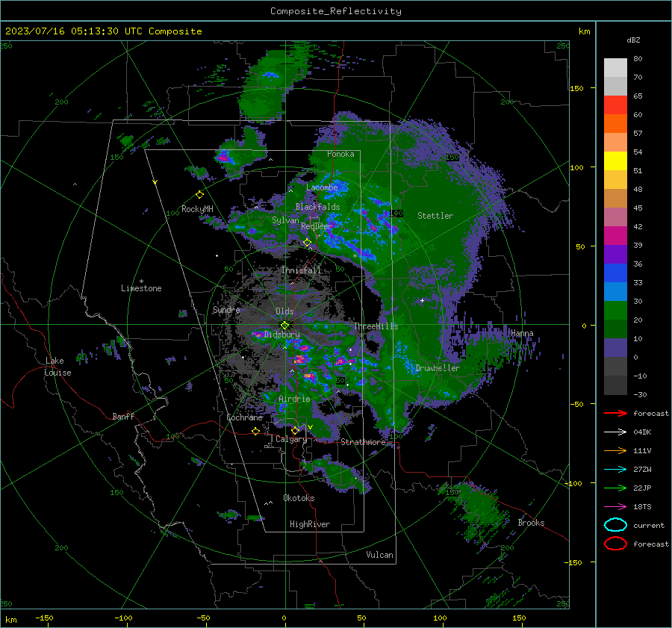This screenshot has height=628, width=672.
Task: Click the yellow diamond marker below Cochrane
Action: pos(255,431)
